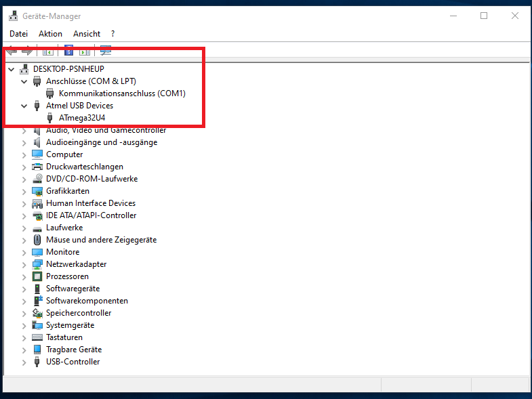Screen dimensions: 532x399
Task: Select the Systemgeräte label
Action: [x=70, y=325]
